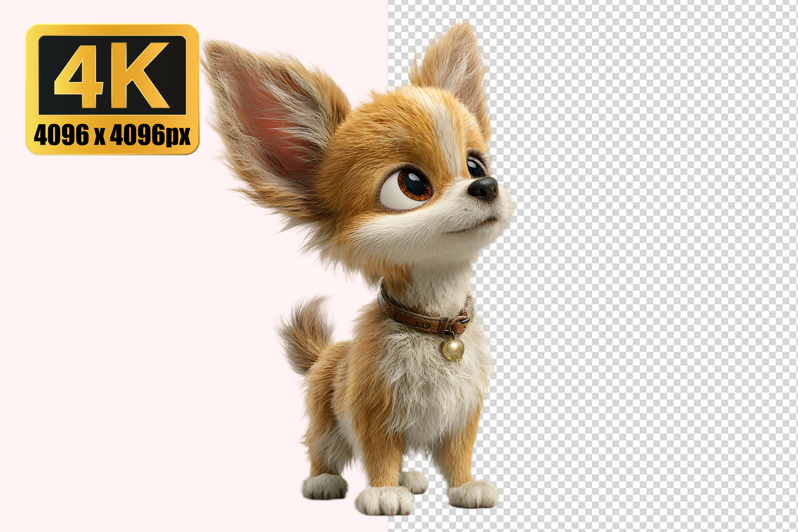The image size is (798, 532).
Task: Click the gold bell on the collar
Action: 453,349
